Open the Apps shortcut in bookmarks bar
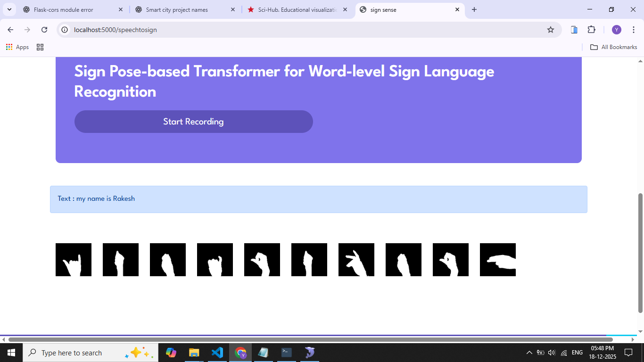644x362 pixels. [x=17, y=47]
